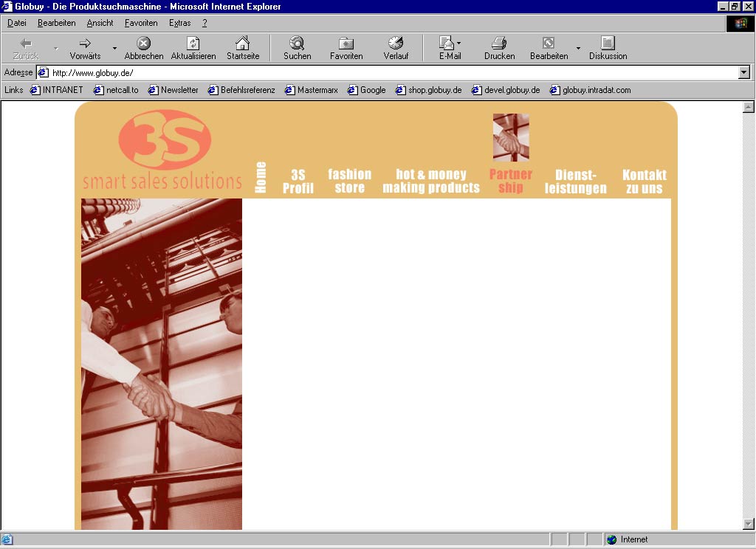The width and height of the screenshot is (756, 549).
Task: Click the page icon in the address bar
Action: point(44,73)
